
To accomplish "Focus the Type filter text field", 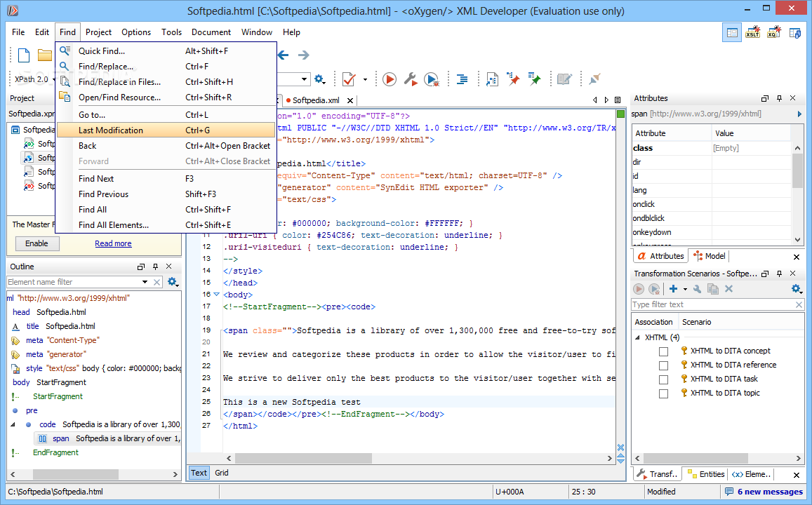I will tap(713, 305).
